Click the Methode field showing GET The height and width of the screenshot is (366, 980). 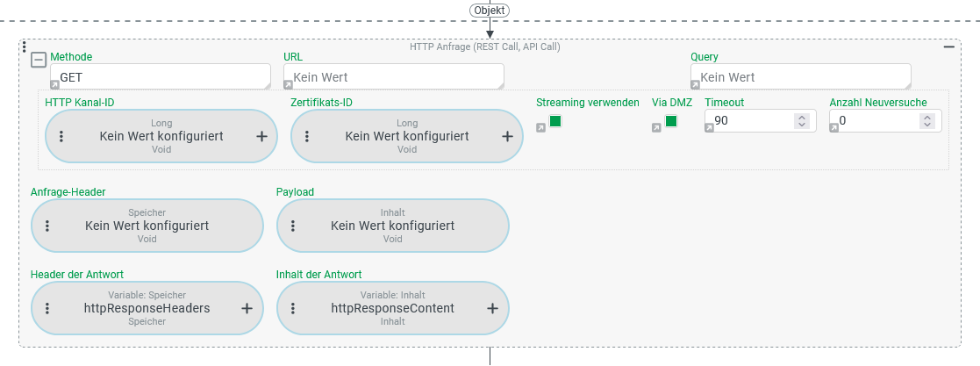pos(160,77)
